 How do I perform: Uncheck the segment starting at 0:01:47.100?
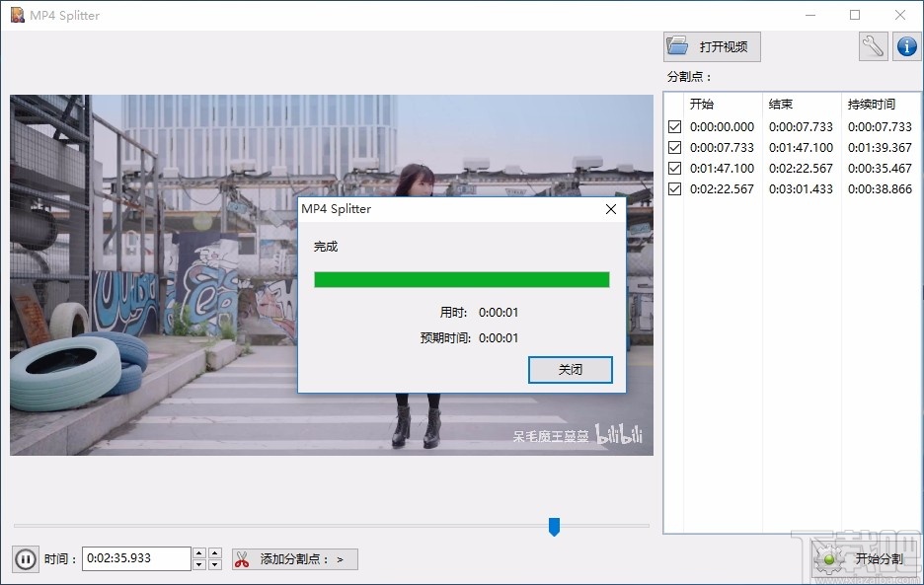click(x=674, y=168)
